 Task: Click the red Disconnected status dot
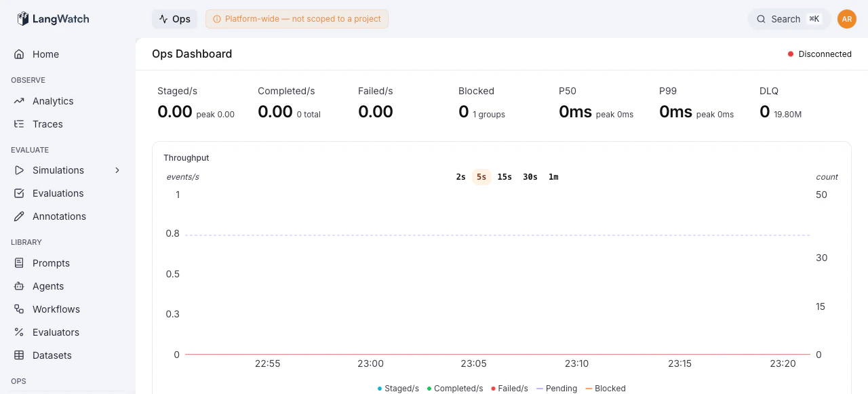click(x=791, y=54)
